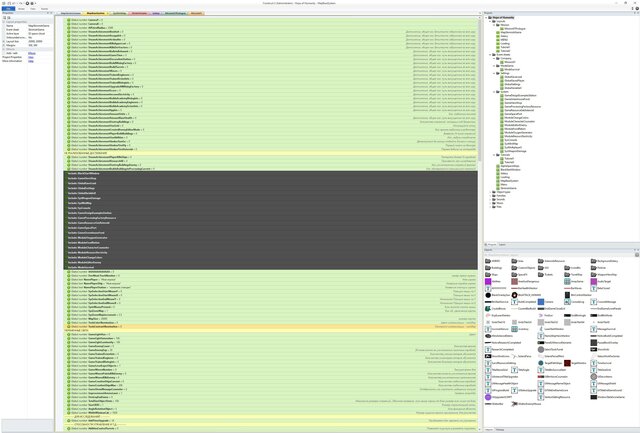This screenshot has width=640, height=433.
Task: Select the Inventory object in Objects panel
Action: point(520,329)
